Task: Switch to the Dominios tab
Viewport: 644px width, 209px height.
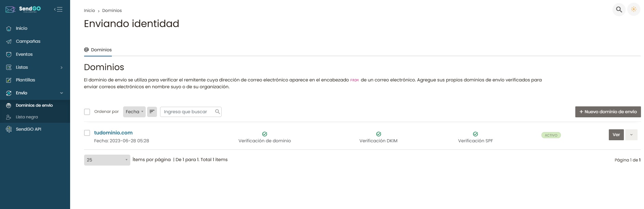Action: 98,50
